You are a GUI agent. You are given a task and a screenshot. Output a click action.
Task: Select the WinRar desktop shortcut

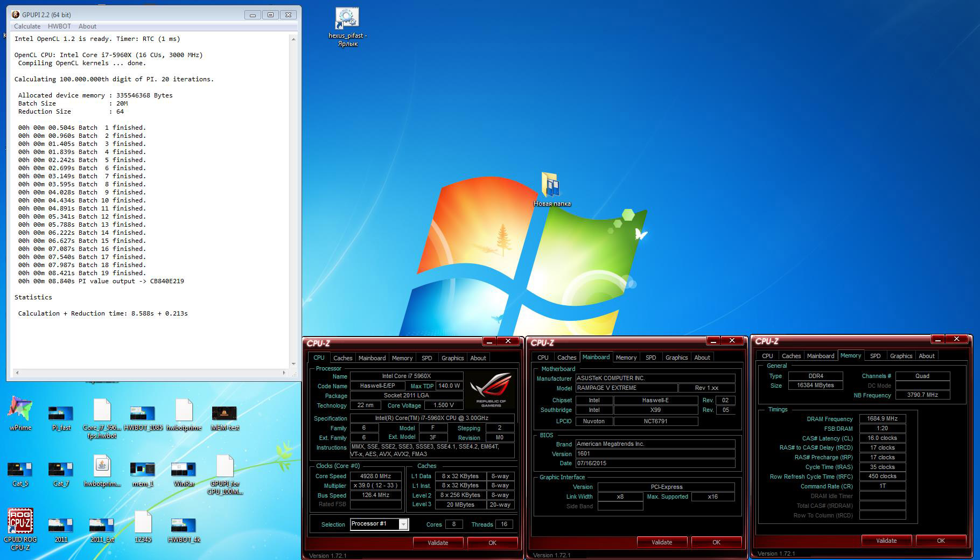[x=184, y=469]
